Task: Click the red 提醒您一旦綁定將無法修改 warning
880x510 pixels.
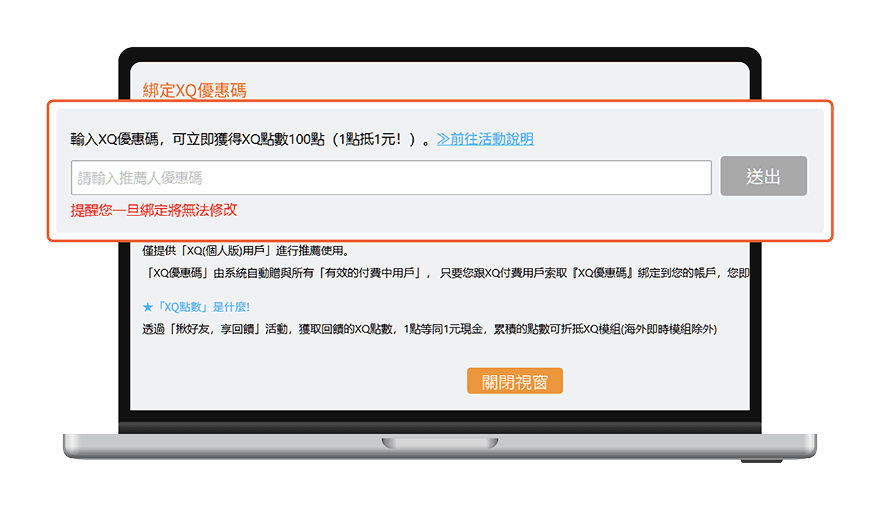Action: pyautogui.click(x=153, y=210)
